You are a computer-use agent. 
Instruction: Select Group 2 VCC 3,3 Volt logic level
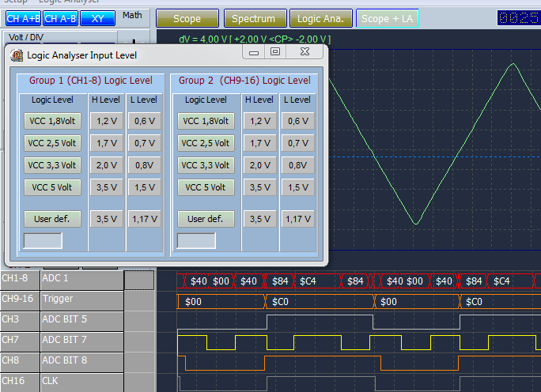pyautogui.click(x=206, y=165)
